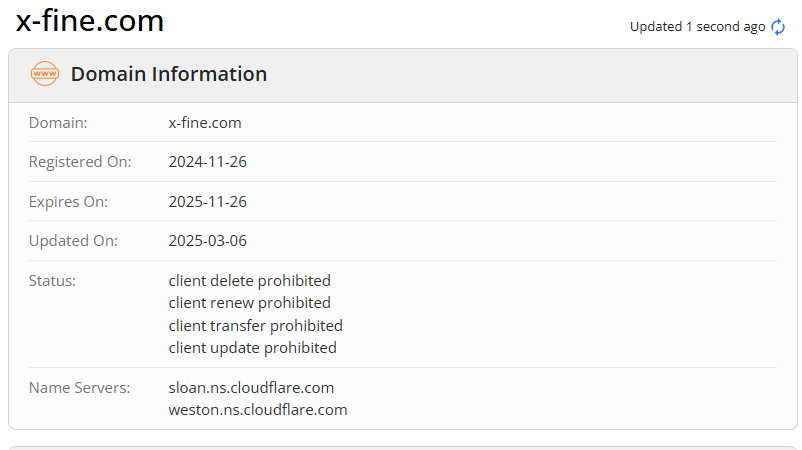Click the 'Status:' label
The image size is (802, 450).
pos(52,280)
